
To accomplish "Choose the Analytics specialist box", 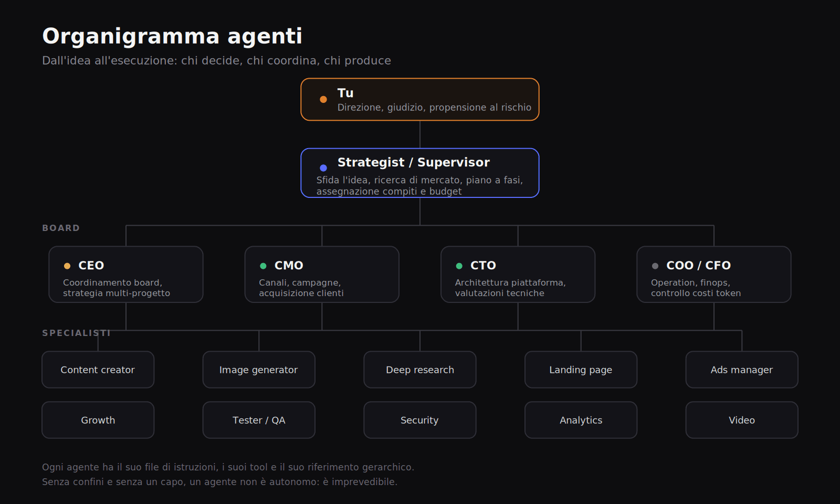I will click(581, 420).
